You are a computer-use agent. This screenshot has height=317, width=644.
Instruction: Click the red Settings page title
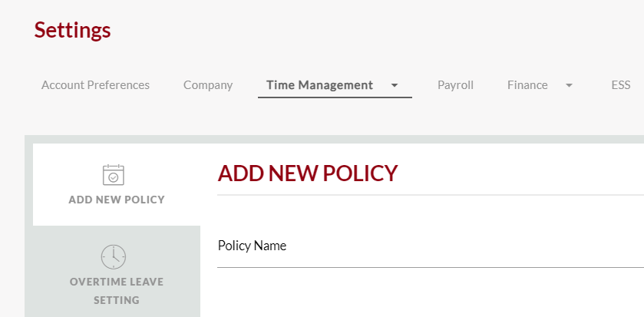pyautogui.click(x=72, y=30)
